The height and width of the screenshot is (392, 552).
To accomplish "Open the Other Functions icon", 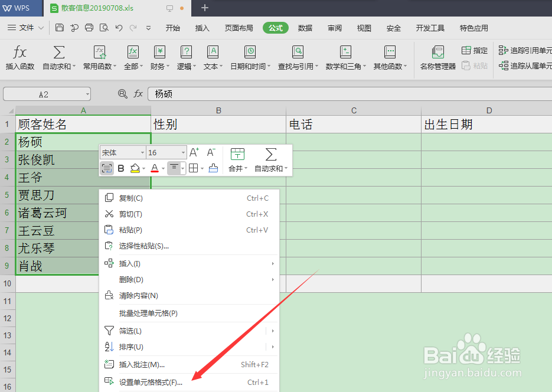I will tap(390, 53).
